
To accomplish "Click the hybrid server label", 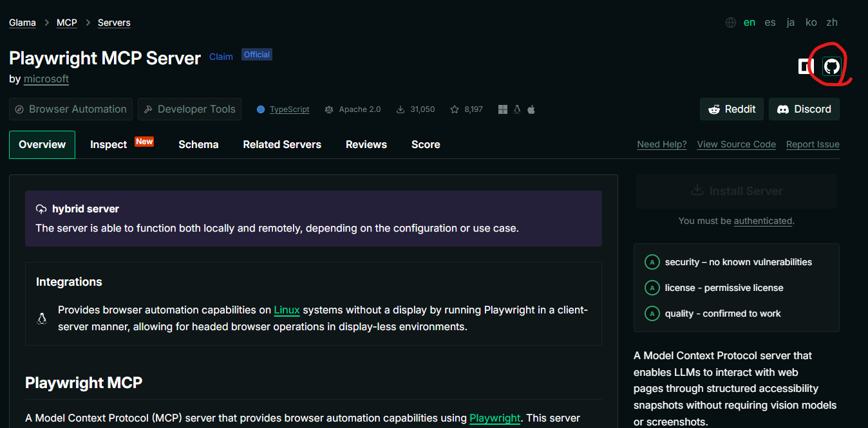I will tap(86, 209).
